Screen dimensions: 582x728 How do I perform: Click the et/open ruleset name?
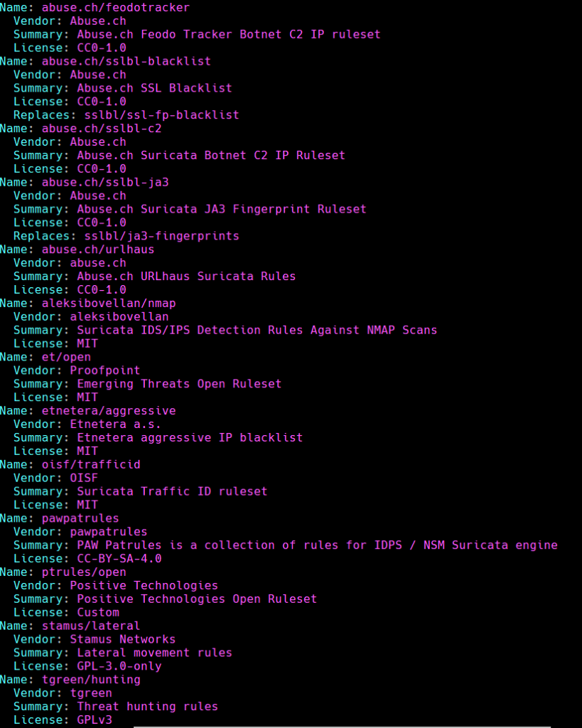coord(66,357)
